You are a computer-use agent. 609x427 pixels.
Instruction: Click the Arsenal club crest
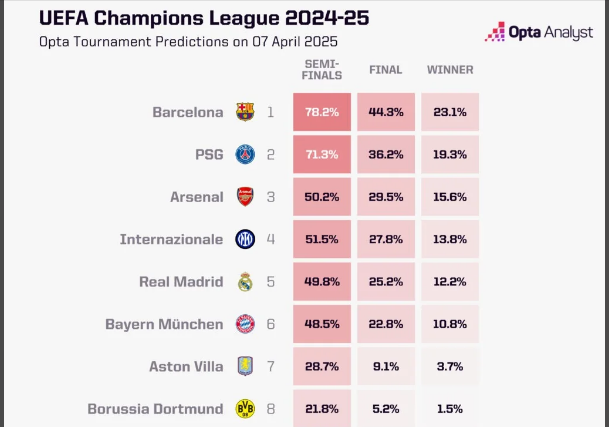[x=245, y=197]
